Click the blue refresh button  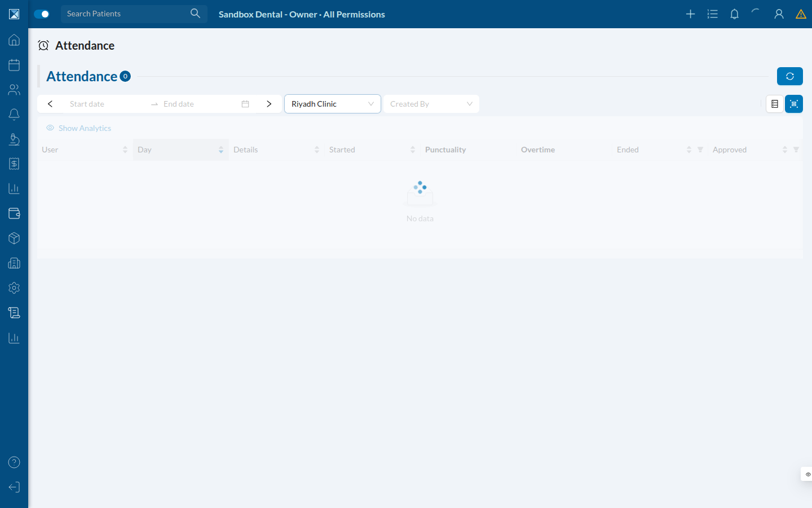pyautogui.click(x=790, y=76)
